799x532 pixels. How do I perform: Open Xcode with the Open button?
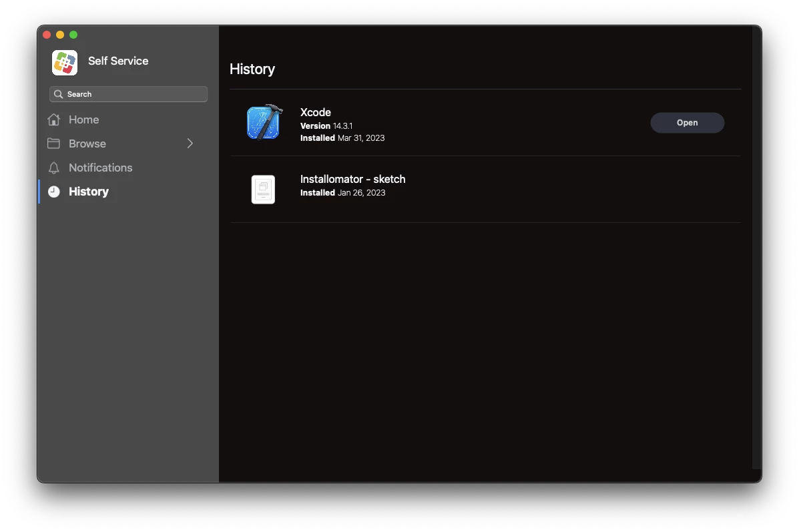pos(687,123)
